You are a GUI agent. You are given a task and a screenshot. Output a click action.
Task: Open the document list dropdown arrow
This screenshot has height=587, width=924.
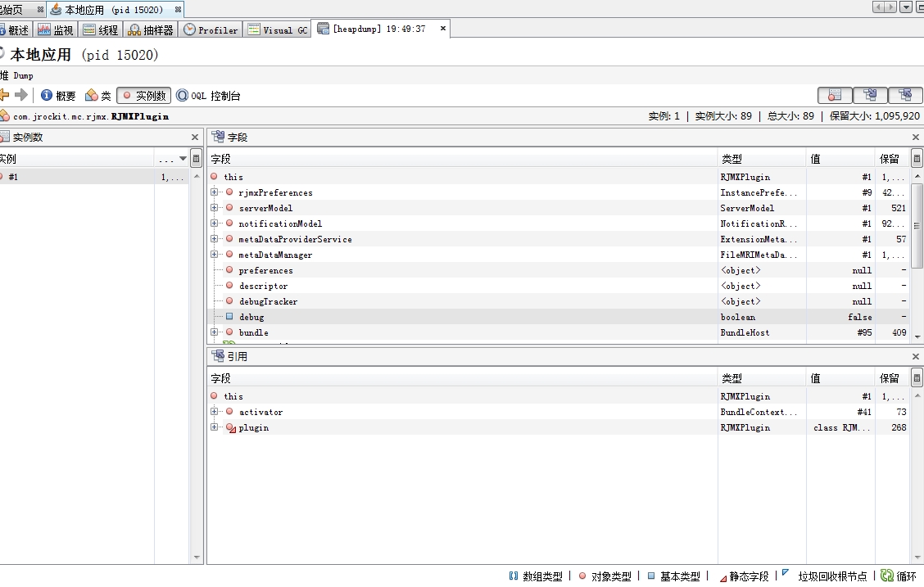tap(906, 7)
